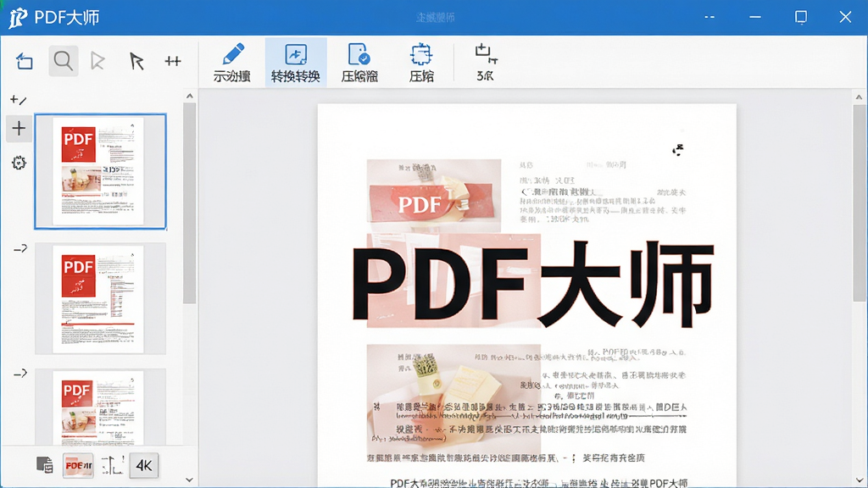Open the 转换转换 convert tool

(x=296, y=63)
